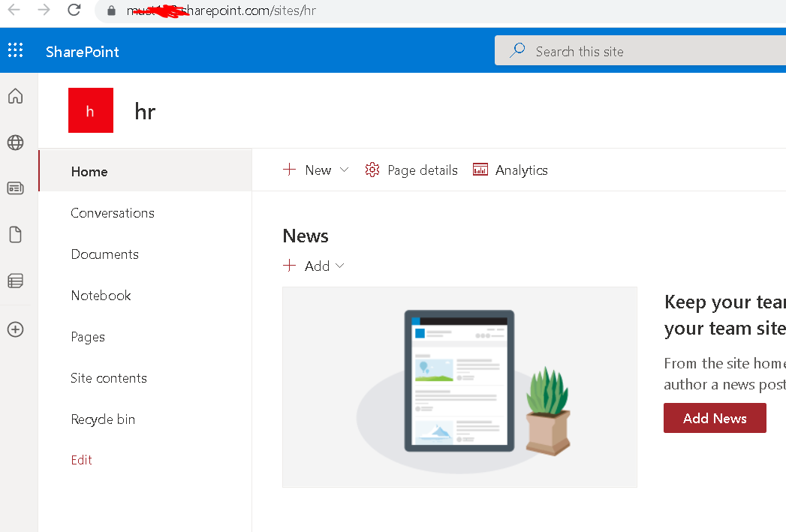The height and width of the screenshot is (532, 786).
Task: Go to SharePoint home via house icon
Action: point(16,96)
